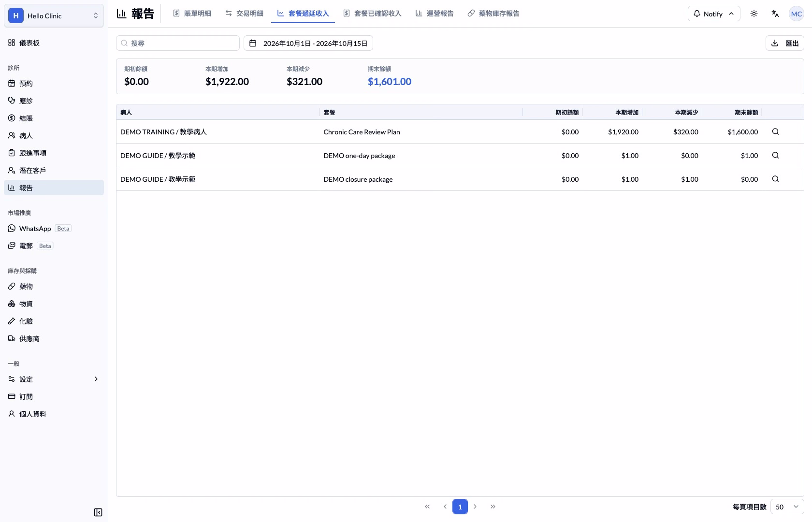Open the date range picker
Screen dimensions: 812x522
click(308, 43)
